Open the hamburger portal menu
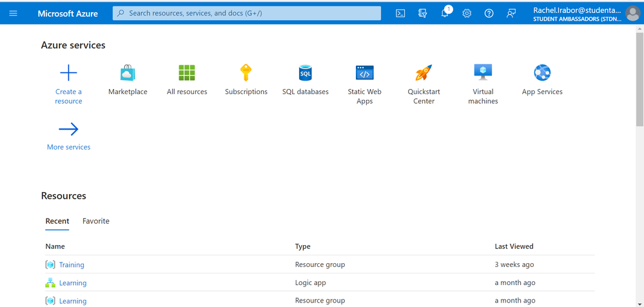The height and width of the screenshot is (307, 644). [13, 13]
